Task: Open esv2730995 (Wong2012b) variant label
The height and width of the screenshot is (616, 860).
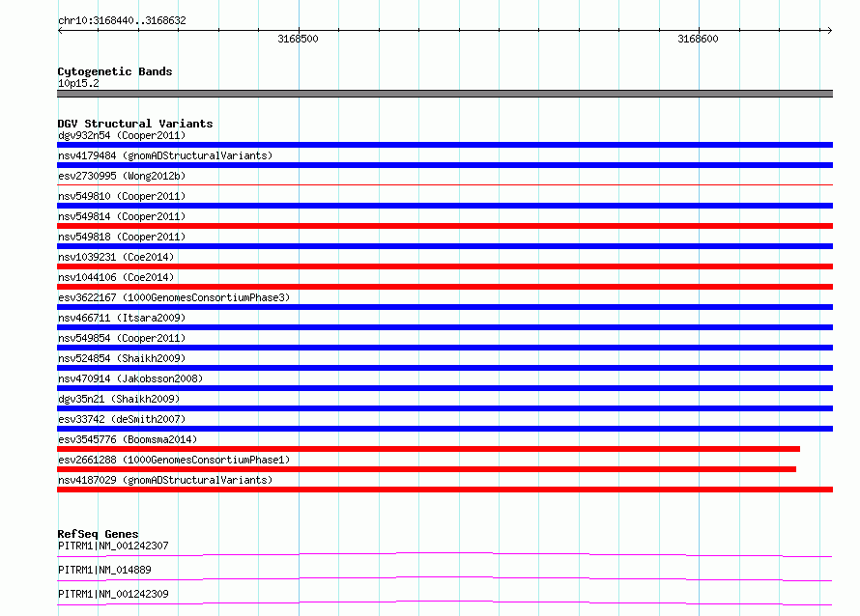Action: click(122, 176)
